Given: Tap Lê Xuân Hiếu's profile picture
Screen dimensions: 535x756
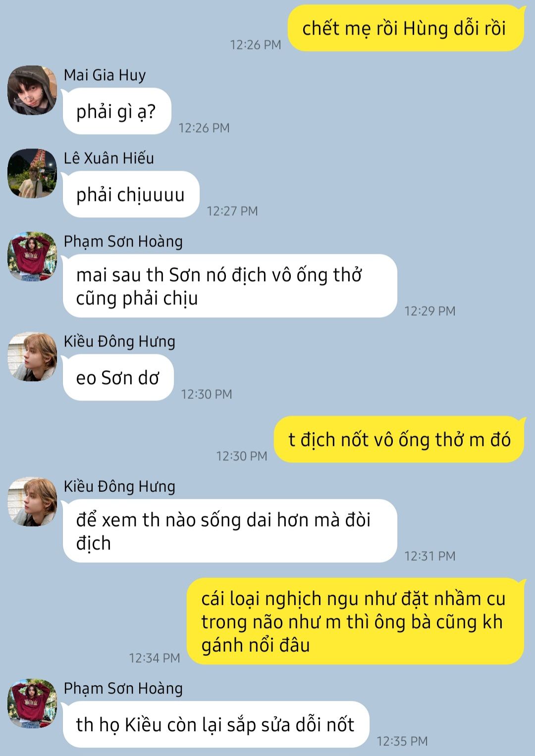Looking at the screenshot, I should pyautogui.click(x=32, y=173).
